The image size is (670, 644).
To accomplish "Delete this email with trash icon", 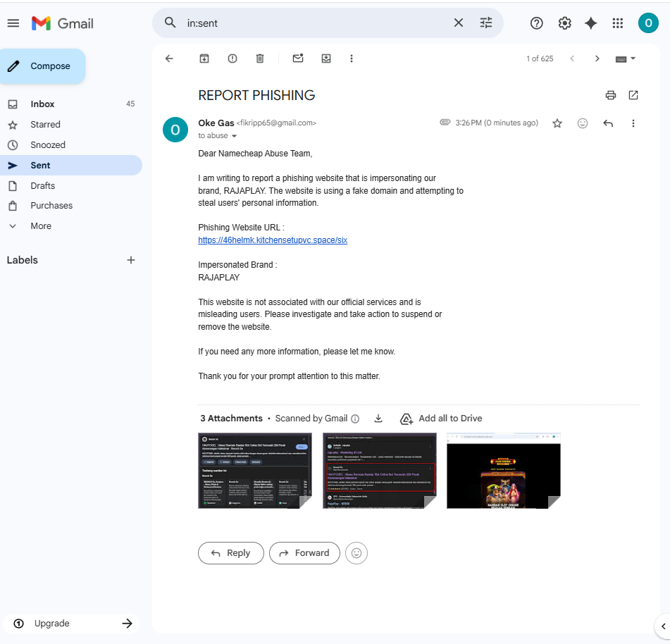I will [260, 58].
